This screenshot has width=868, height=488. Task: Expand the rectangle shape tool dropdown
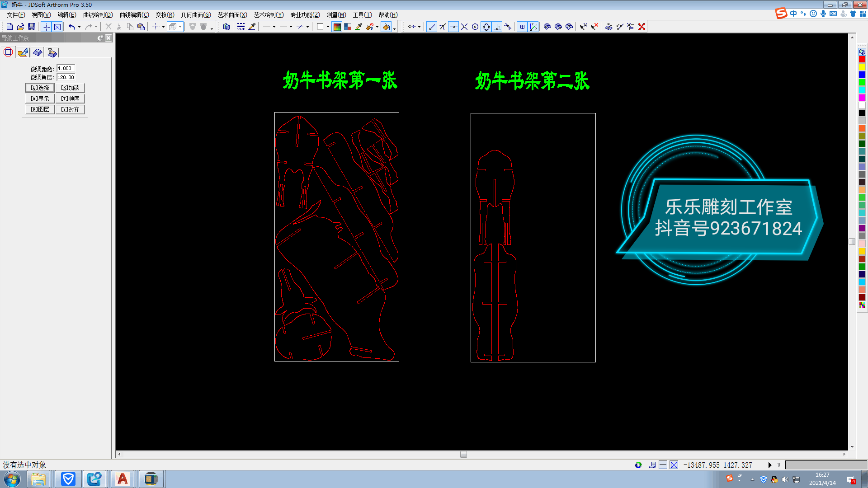(328, 27)
